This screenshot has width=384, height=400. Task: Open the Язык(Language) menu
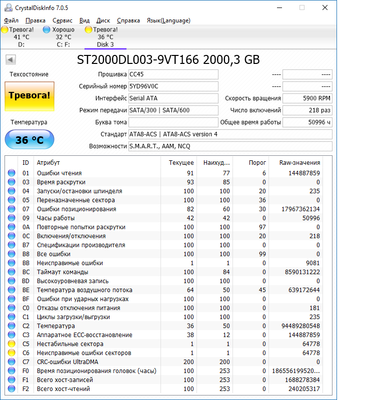coord(168,20)
